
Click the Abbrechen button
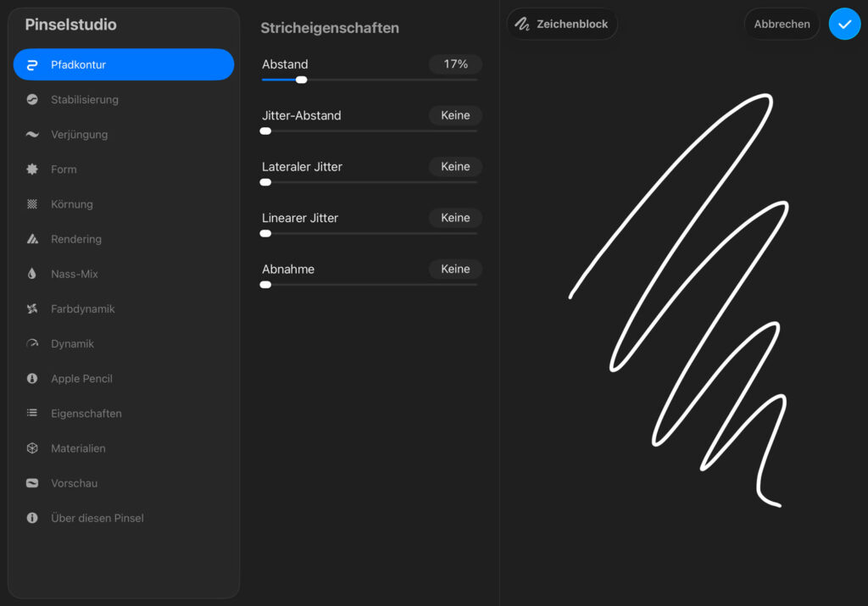(x=782, y=24)
